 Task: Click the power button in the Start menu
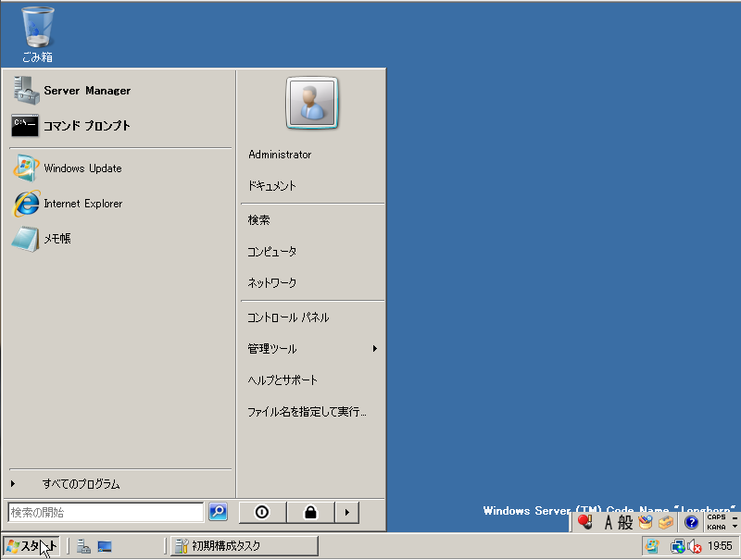click(x=263, y=512)
